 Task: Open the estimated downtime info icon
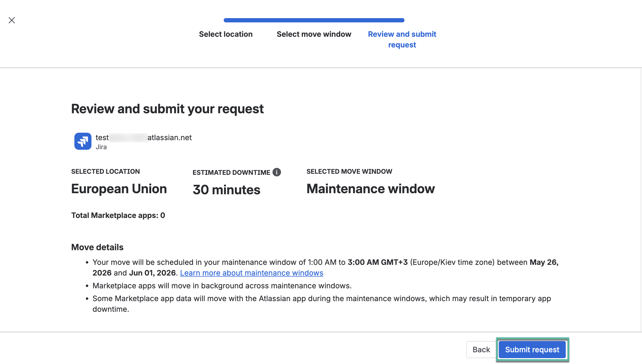pos(277,172)
